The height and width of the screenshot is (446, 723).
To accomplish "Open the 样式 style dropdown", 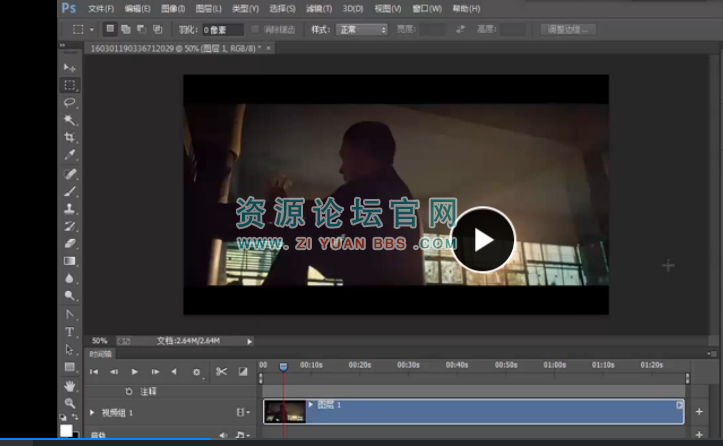I will coord(362,30).
